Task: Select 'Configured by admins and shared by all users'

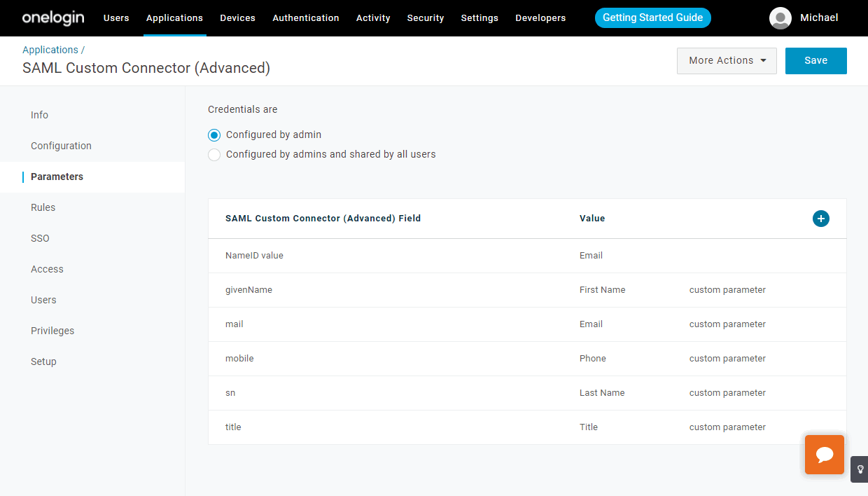Action: [x=213, y=154]
